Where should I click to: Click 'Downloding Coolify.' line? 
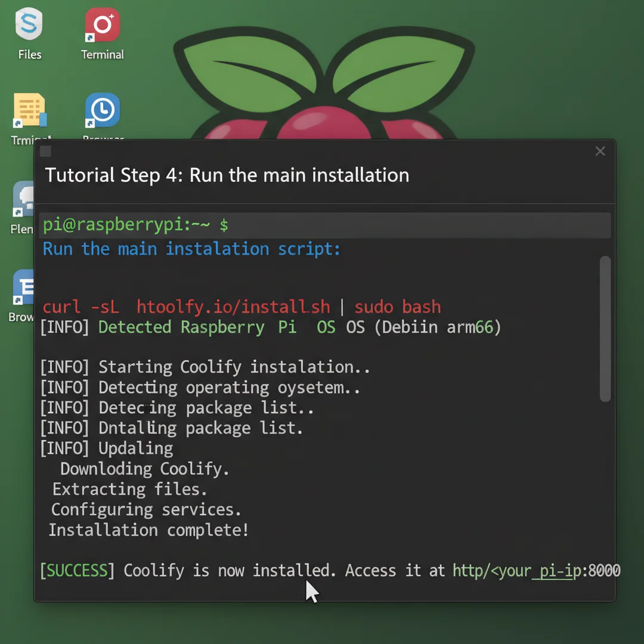pos(144,469)
